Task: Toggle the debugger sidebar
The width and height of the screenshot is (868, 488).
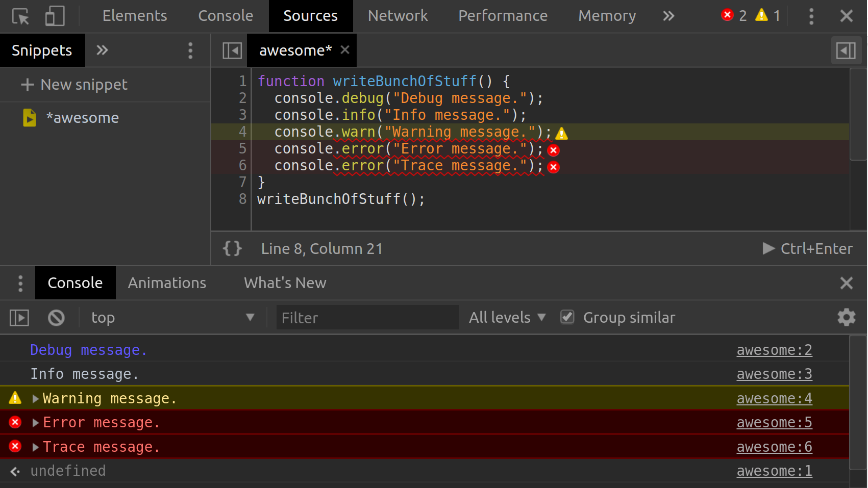Action: pos(846,50)
